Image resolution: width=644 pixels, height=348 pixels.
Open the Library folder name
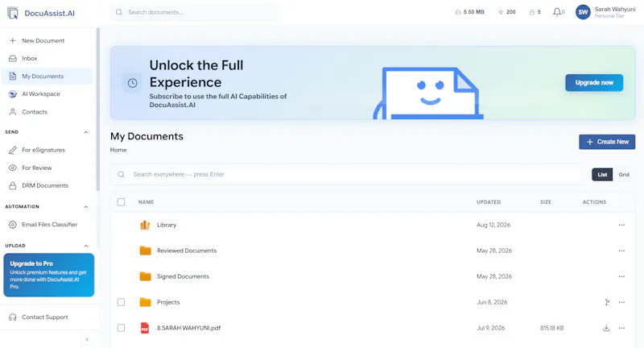[x=167, y=225]
